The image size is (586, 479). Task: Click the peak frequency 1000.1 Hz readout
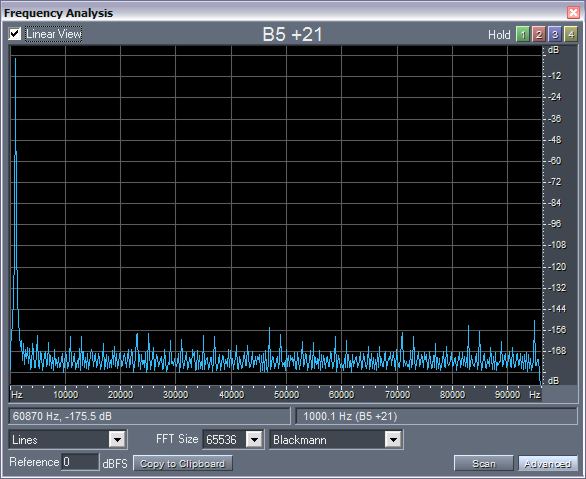(x=437, y=416)
